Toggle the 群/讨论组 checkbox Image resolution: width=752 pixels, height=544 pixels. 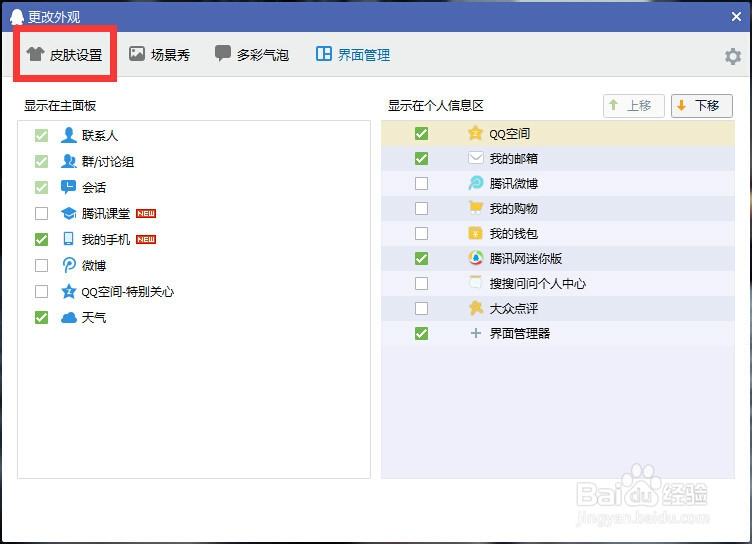click(42, 162)
